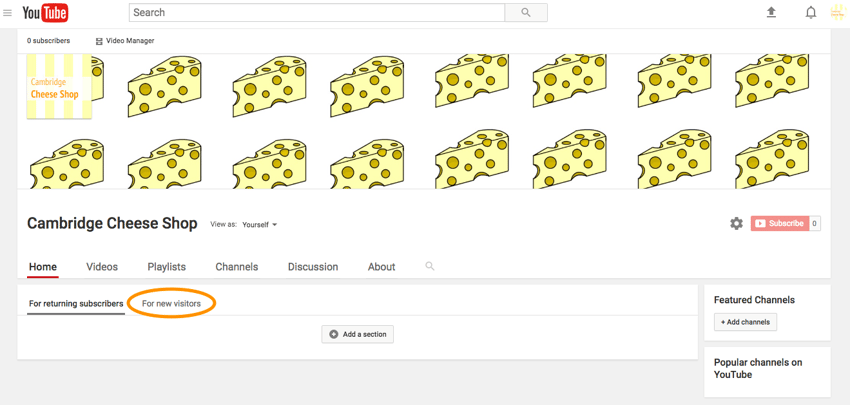Click Popular channels on YouTube heading
This screenshot has width=850, height=405.
(x=758, y=368)
